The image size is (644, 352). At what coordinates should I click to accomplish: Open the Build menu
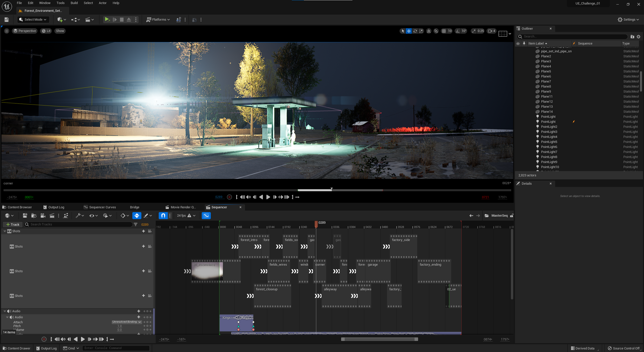(x=74, y=3)
